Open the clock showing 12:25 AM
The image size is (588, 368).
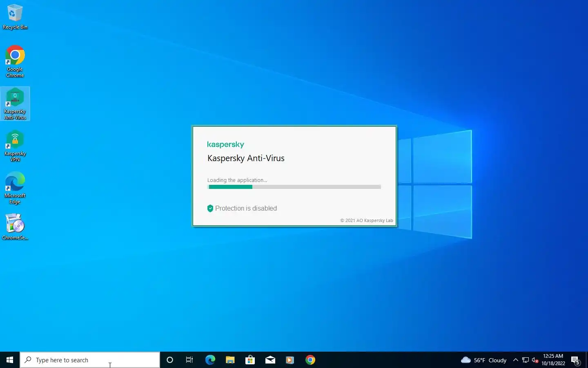(553, 360)
